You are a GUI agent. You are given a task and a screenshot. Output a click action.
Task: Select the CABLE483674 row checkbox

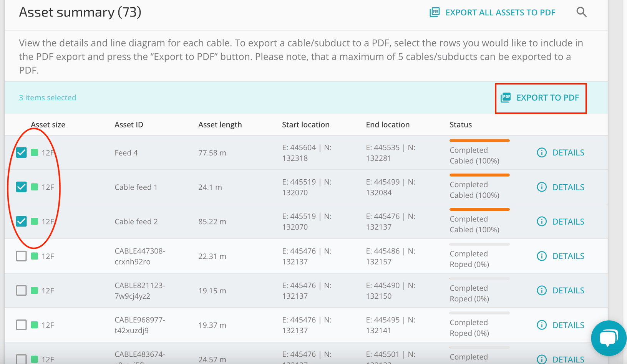pos(22,359)
